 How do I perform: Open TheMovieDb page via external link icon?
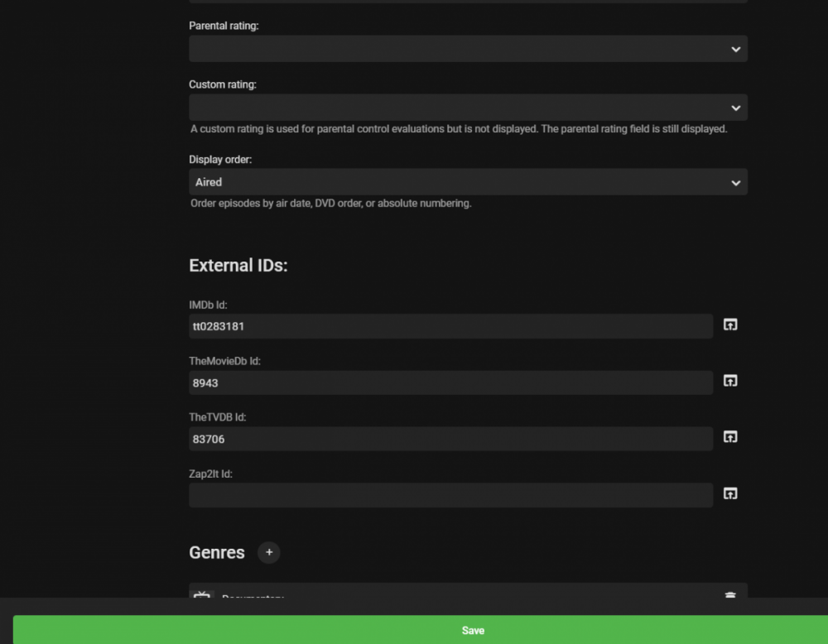729,381
